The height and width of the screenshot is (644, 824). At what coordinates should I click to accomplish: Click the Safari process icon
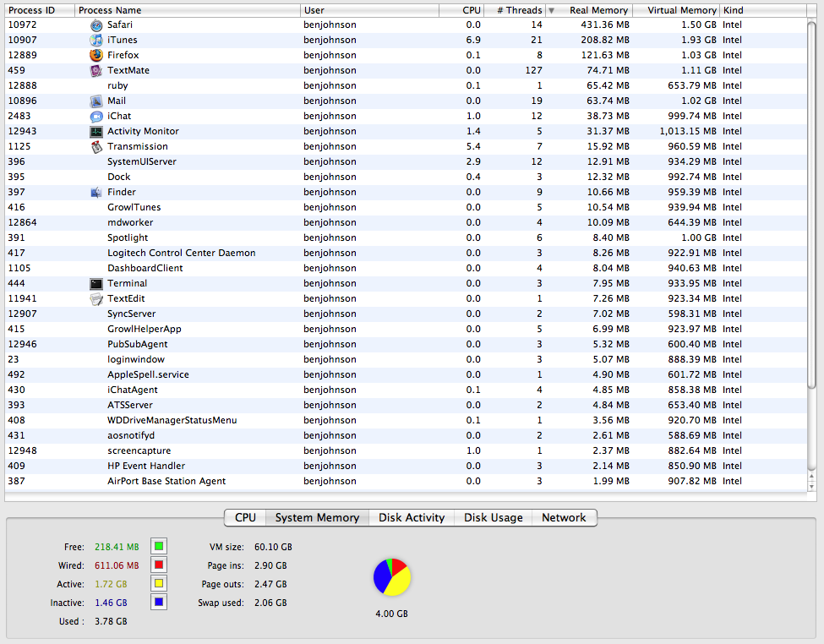pos(96,25)
